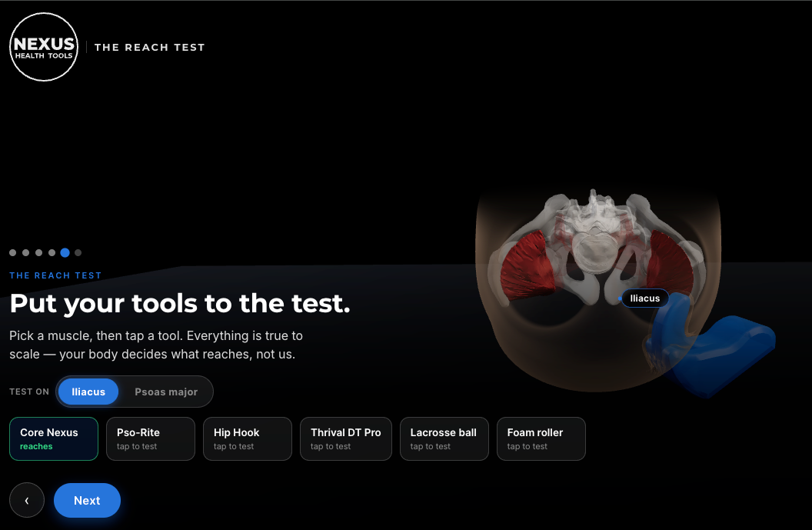Click the Iliacus label on the model
812x530 pixels.
644,298
